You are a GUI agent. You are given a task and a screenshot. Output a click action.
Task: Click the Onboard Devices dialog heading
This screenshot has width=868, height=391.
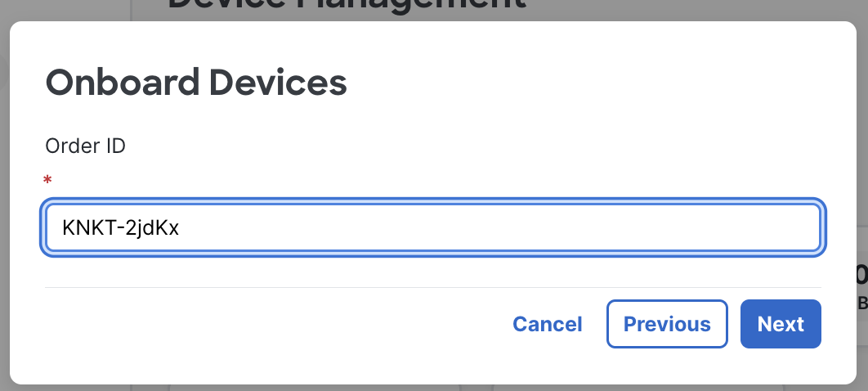click(x=196, y=83)
